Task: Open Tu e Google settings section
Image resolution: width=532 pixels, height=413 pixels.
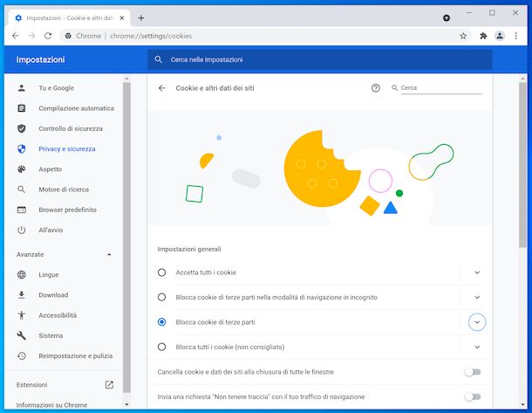Action: point(57,88)
